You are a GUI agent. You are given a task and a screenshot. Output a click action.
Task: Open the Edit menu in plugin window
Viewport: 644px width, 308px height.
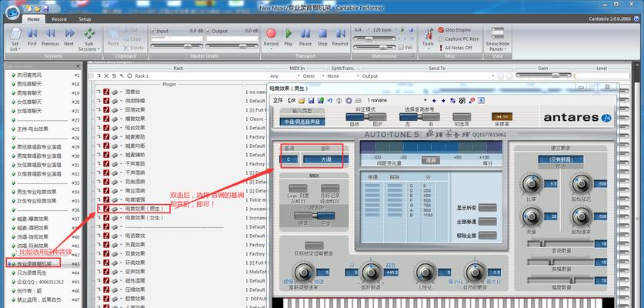tap(292, 100)
